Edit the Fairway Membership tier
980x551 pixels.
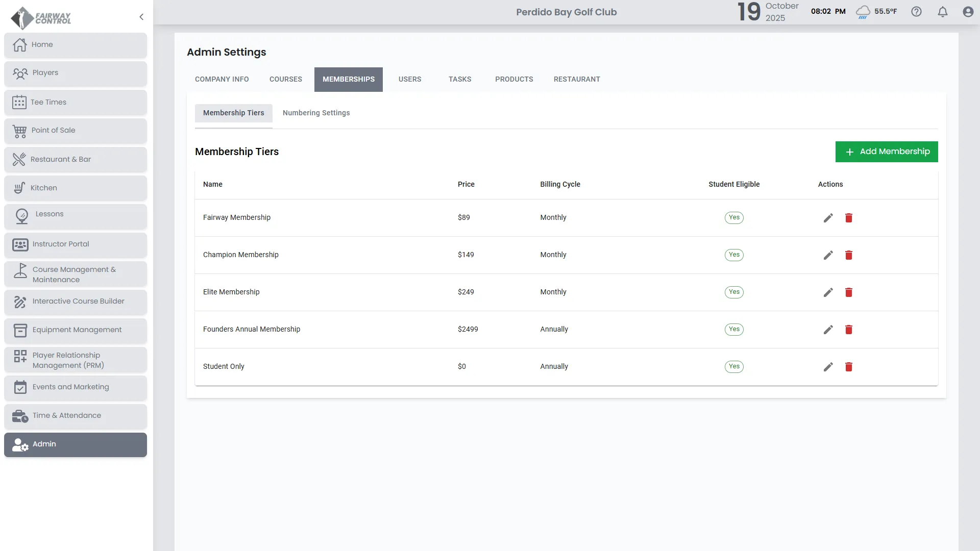pyautogui.click(x=828, y=218)
